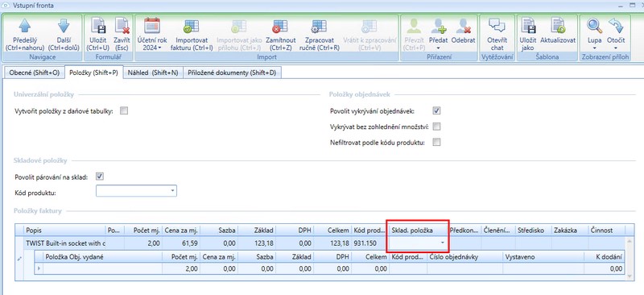Open the Otevřít chat icon
Image resolution: width=644 pixels, height=295 pixels.
click(497, 26)
